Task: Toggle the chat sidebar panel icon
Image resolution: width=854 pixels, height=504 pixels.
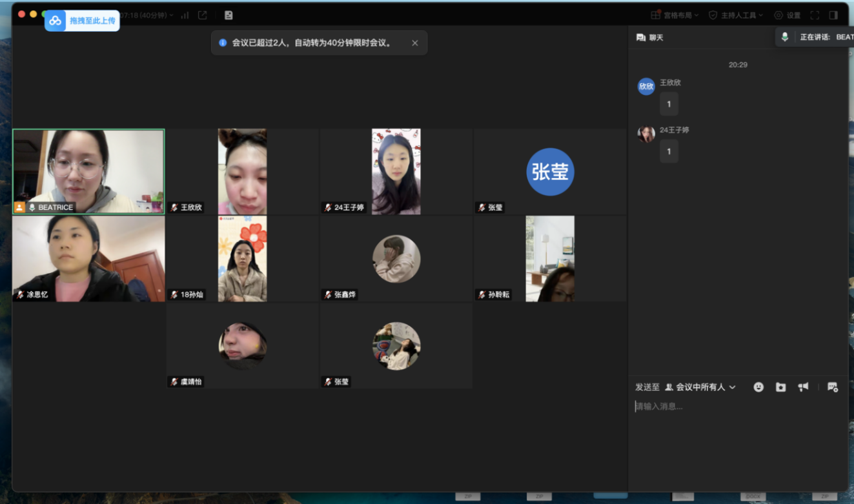Action: pos(833,15)
